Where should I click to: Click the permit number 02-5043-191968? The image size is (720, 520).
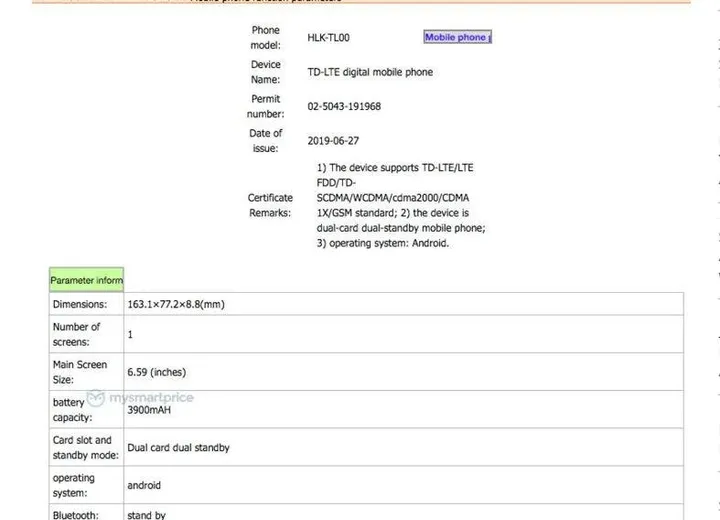pyautogui.click(x=344, y=107)
